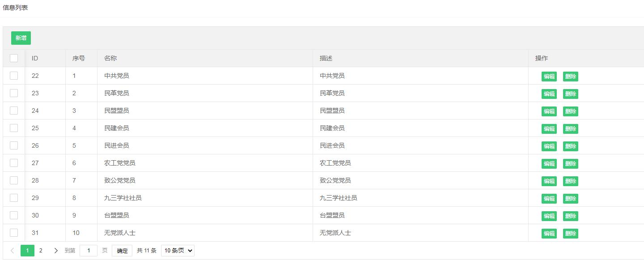Click 删除 for the 致公党党员 row
The height and width of the screenshot is (260, 644).
coord(570,181)
